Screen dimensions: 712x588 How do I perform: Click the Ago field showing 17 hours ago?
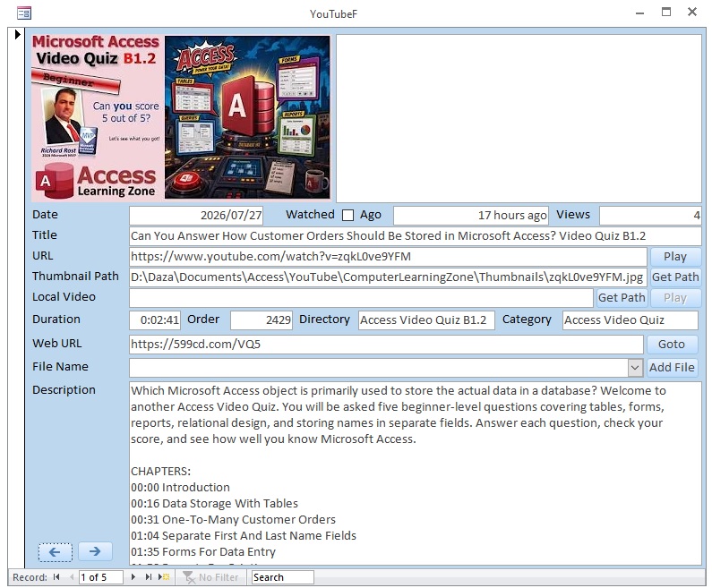point(471,216)
